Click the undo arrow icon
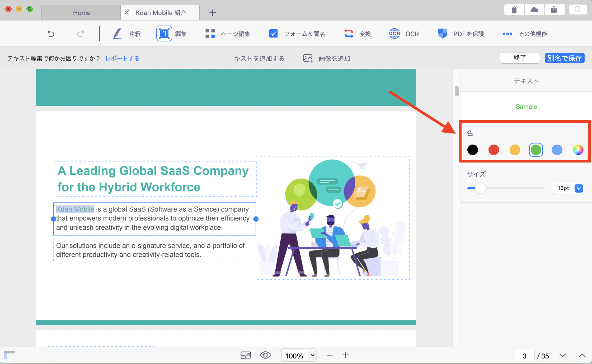The image size is (592, 364). [x=51, y=34]
